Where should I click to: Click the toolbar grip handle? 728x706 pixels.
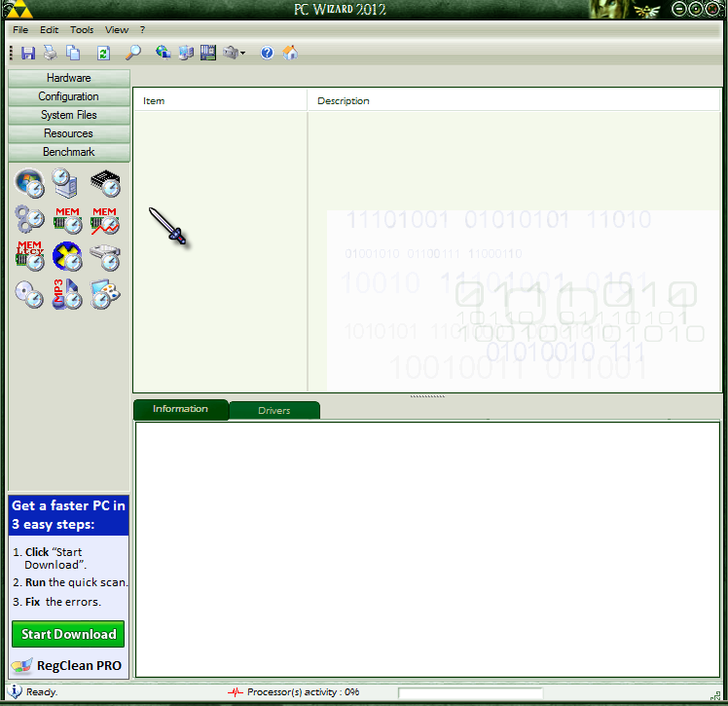click(11, 53)
